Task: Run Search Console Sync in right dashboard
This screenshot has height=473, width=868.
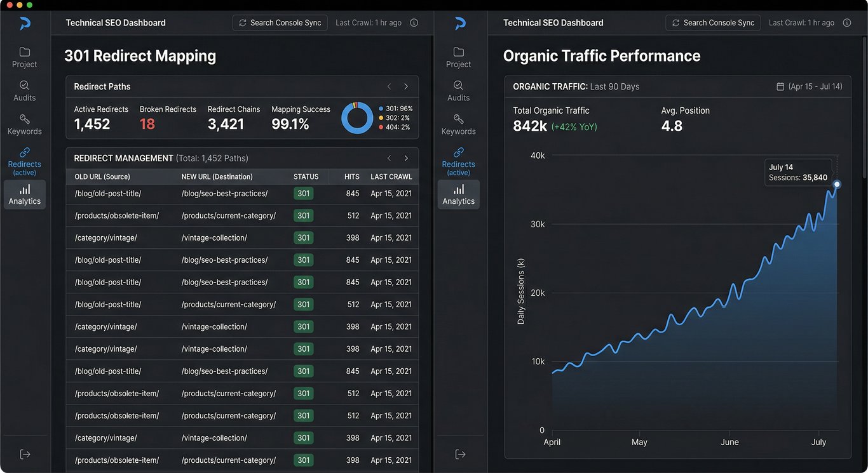Action: click(x=713, y=22)
